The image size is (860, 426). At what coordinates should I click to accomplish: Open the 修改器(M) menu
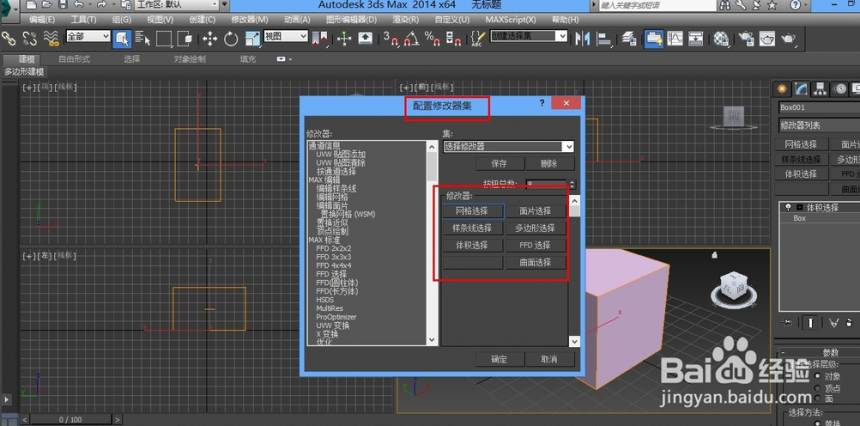coord(250,19)
